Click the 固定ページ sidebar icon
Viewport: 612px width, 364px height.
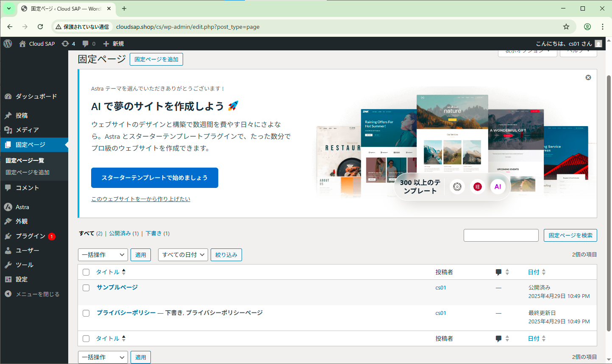click(x=8, y=145)
